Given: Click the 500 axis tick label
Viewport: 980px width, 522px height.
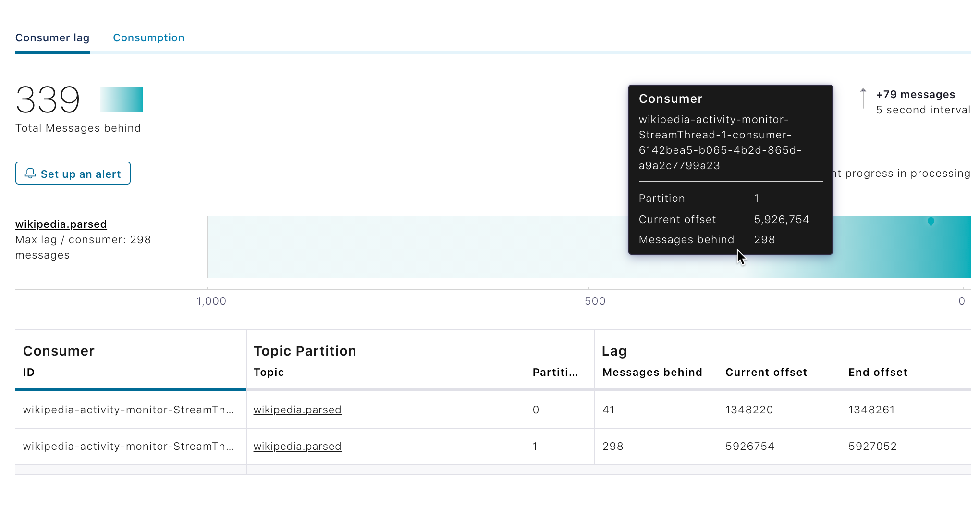Looking at the screenshot, I should point(595,301).
